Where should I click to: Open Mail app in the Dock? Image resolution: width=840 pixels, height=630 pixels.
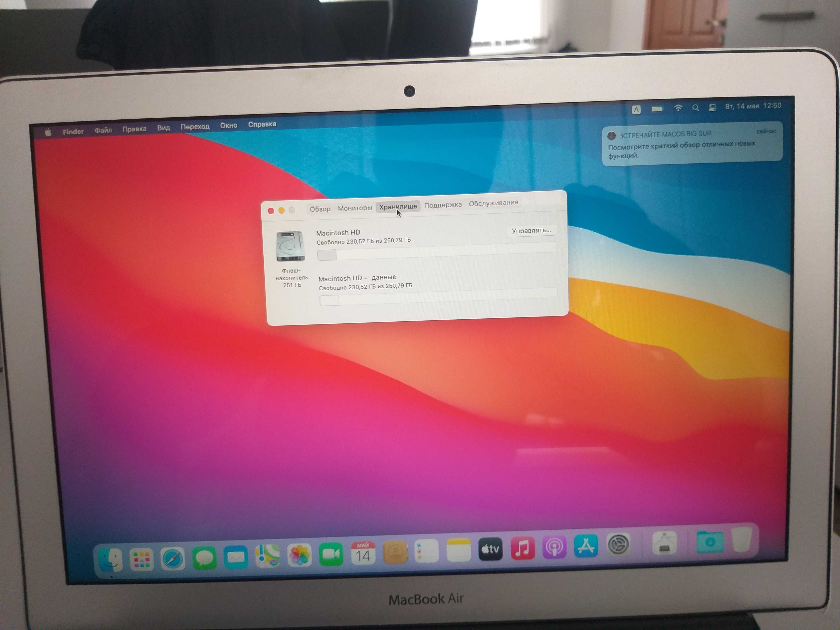(x=236, y=557)
